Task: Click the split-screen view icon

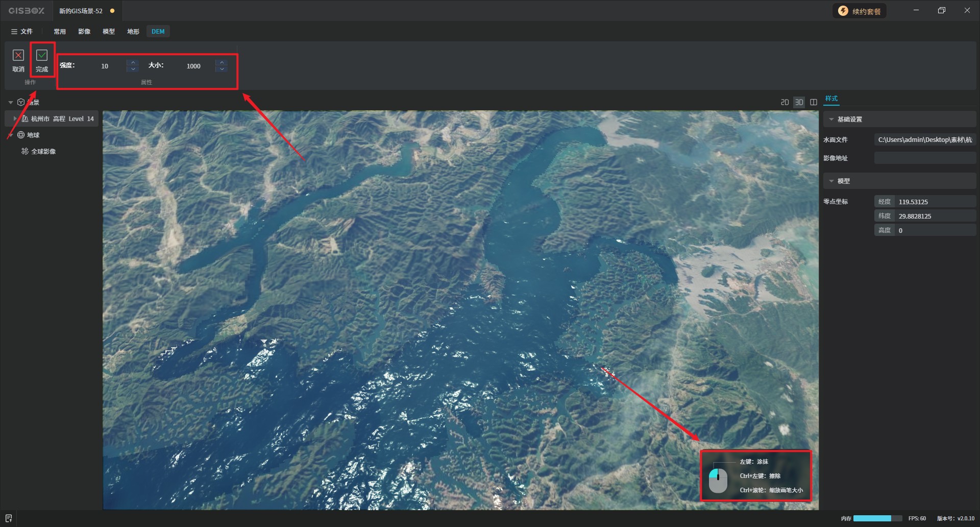Action: (x=814, y=102)
